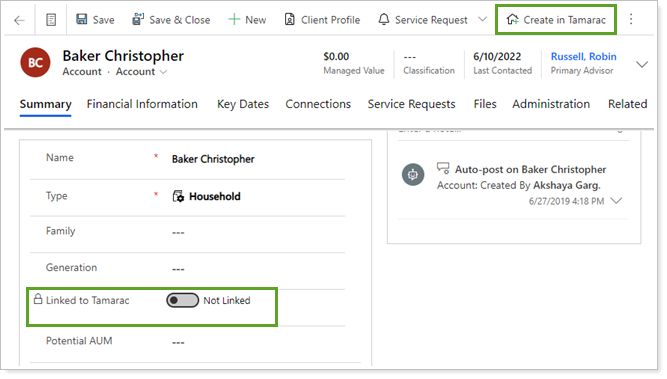Image resolution: width=667 pixels, height=379 pixels.
Task: Open the Files tab
Action: [485, 104]
